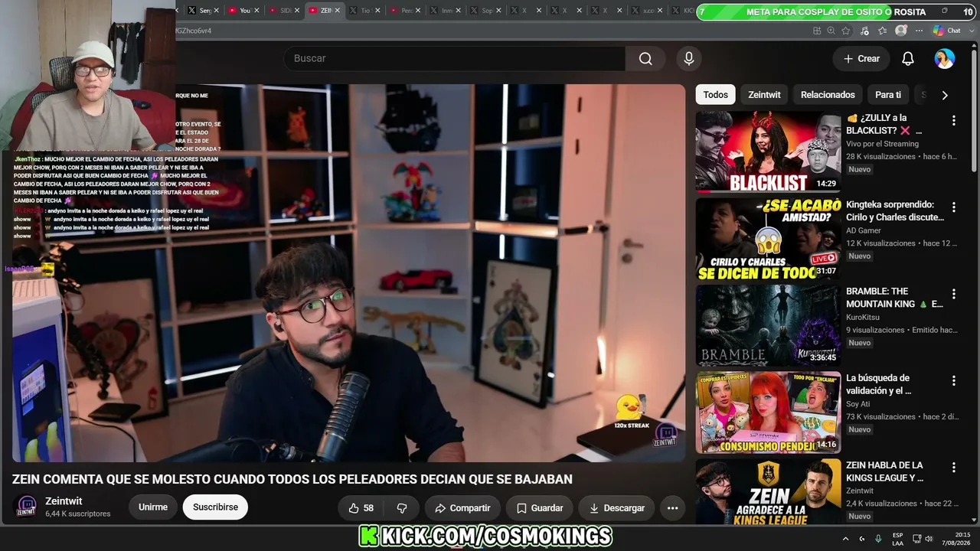Start voice search with the microphone

point(689,59)
